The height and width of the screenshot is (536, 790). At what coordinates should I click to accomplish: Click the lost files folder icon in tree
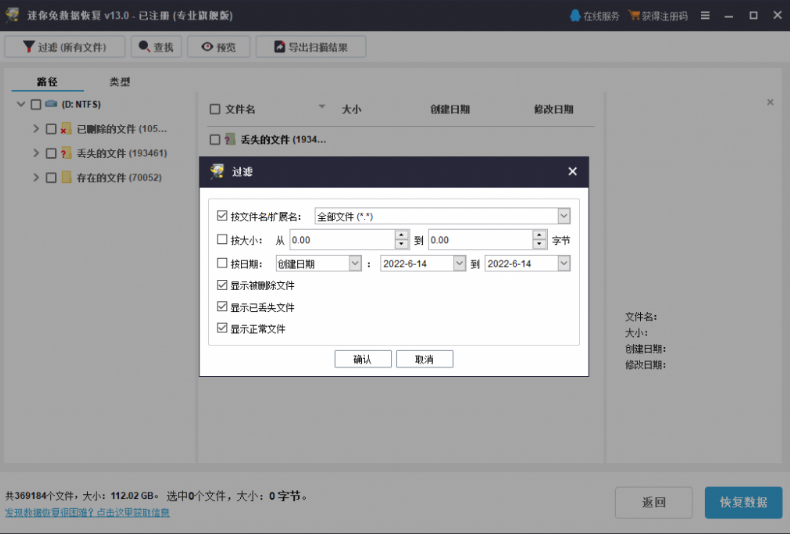click(x=65, y=153)
